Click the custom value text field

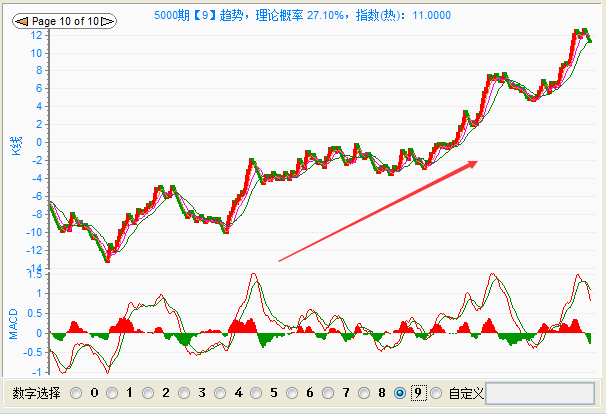click(539, 393)
